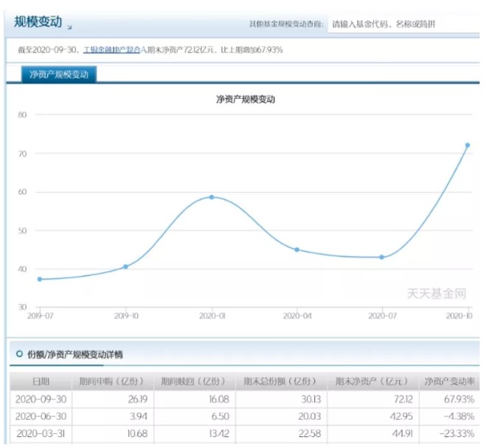Click the 期间申购(亿份) column header
Image resolution: width=487 pixels, height=448 pixels.
pos(112,381)
